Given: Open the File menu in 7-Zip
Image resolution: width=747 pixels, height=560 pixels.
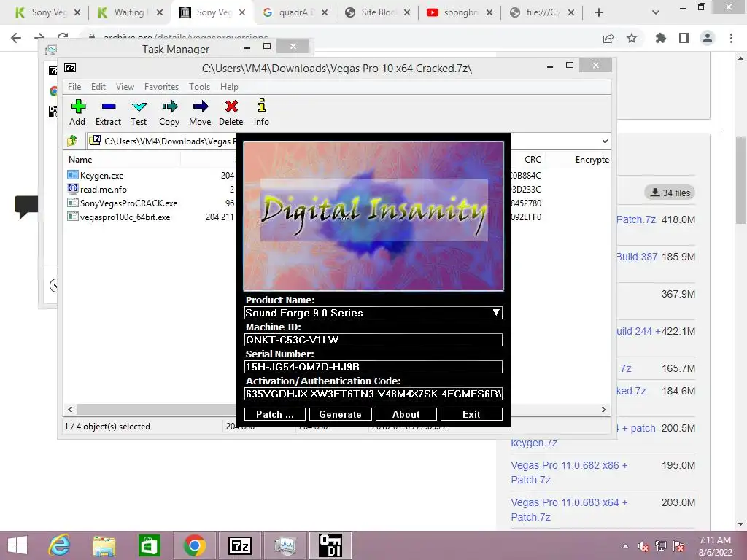Looking at the screenshot, I should tap(74, 87).
